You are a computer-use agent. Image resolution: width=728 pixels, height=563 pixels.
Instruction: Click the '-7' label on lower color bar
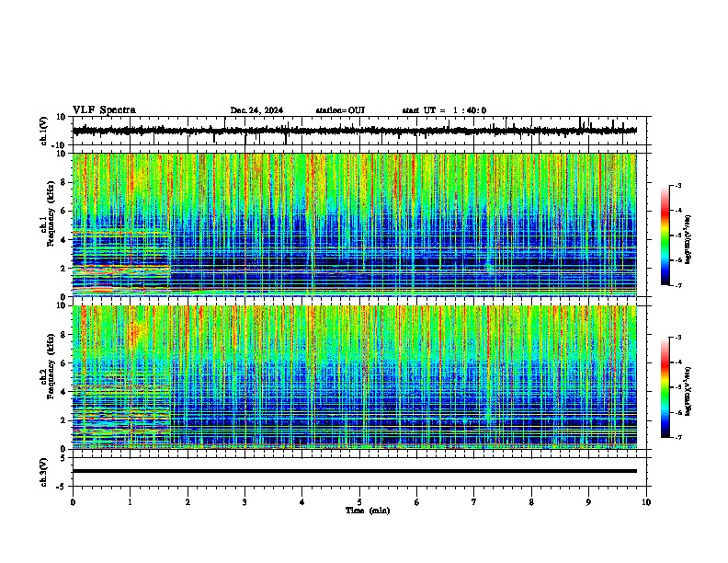coord(677,438)
